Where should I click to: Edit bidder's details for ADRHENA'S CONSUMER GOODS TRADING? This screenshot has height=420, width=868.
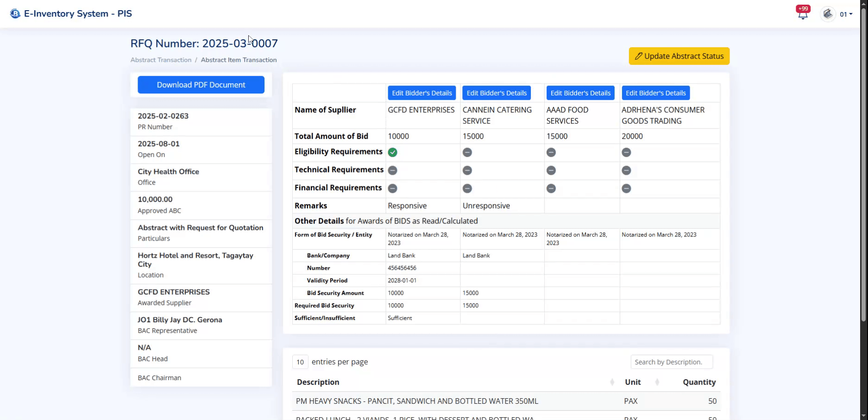pyautogui.click(x=655, y=93)
